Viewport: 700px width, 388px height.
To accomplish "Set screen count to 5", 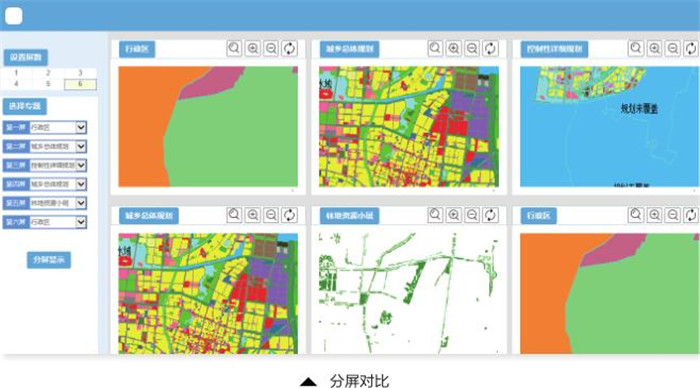I will pos(48,83).
